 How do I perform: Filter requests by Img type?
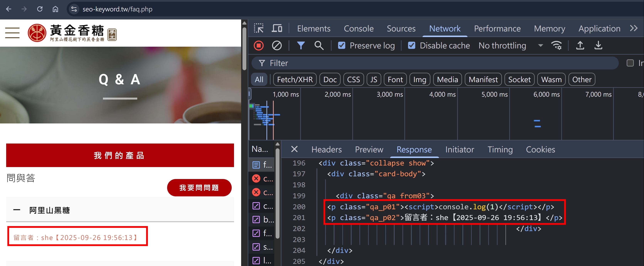[x=420, y=79]
